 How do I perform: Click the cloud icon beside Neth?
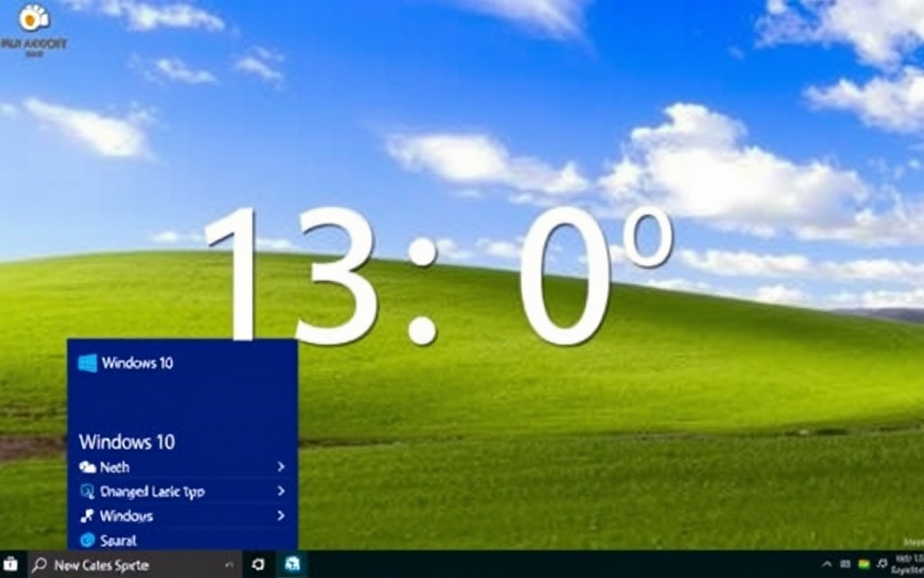click(88, 467)
